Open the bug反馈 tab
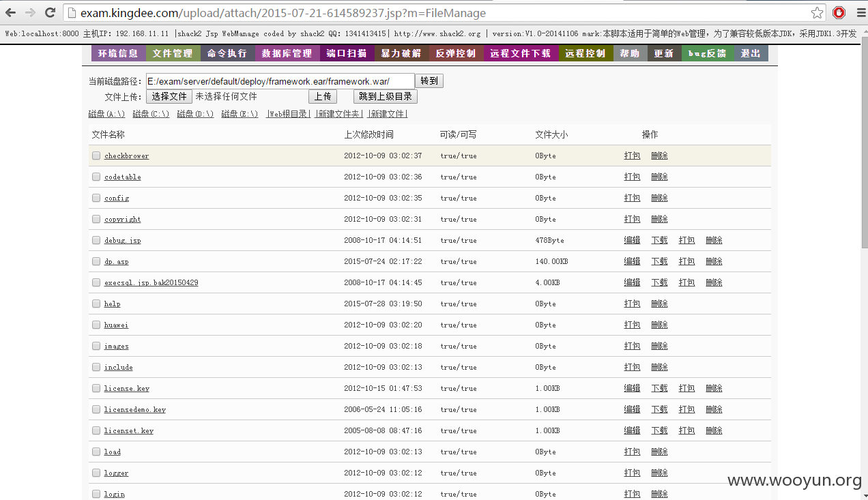 pyautogui.click(x=708, y=53)
